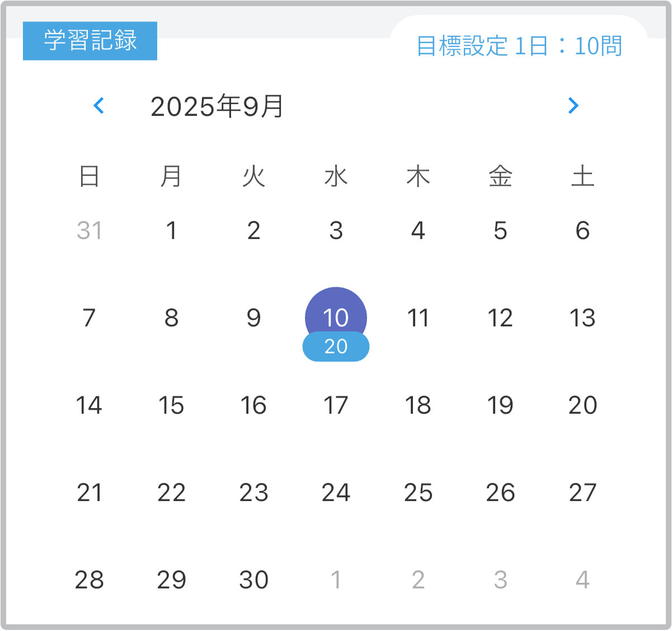Go to next month with right chevron
The height and width of the screenshot is (631, 672).
pyautogui.click(x=573, y=105)
